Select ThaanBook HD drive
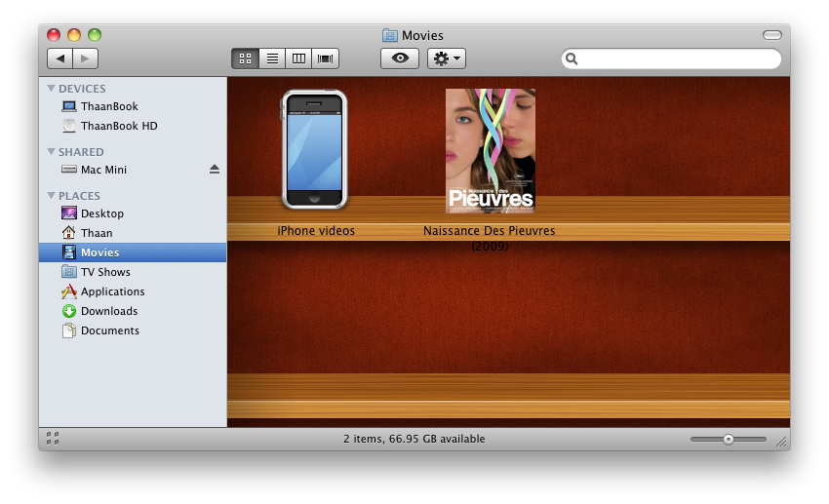829x504 pixels. [133, 126]
